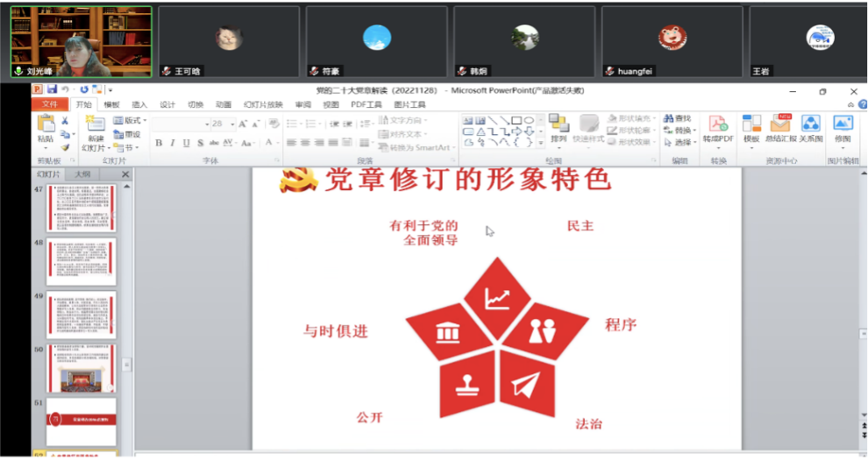The image size is (868, 460).
Task: Open the Arrange (排列) tool
Action: (x=559, y=128)
